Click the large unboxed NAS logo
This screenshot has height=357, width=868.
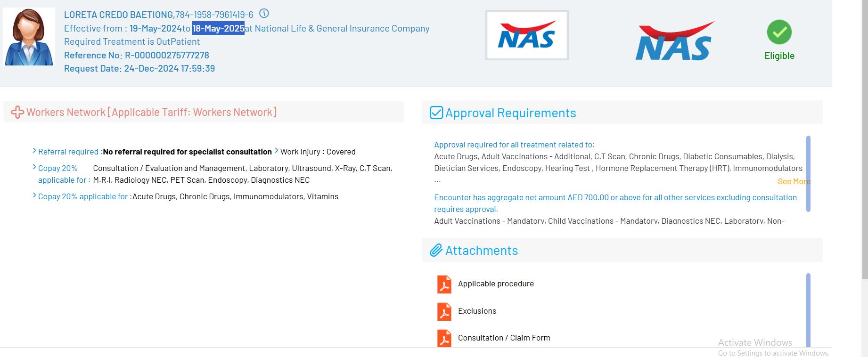(674, 41)
